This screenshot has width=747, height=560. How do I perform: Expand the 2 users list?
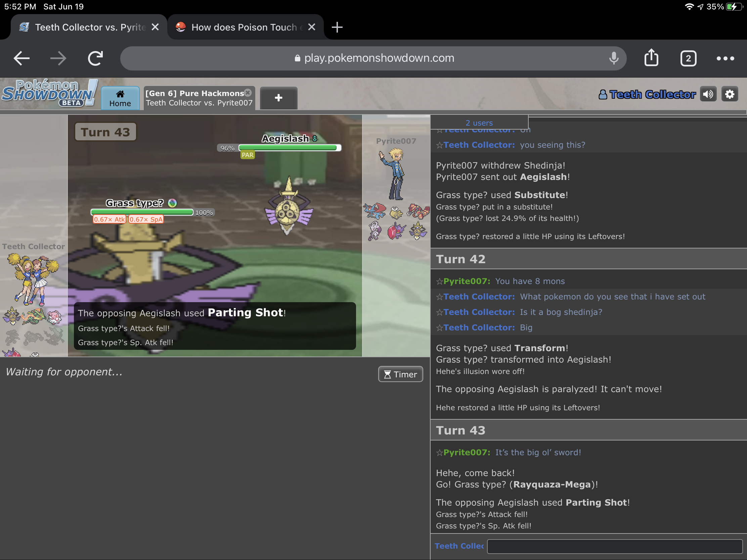click(479, 123)
